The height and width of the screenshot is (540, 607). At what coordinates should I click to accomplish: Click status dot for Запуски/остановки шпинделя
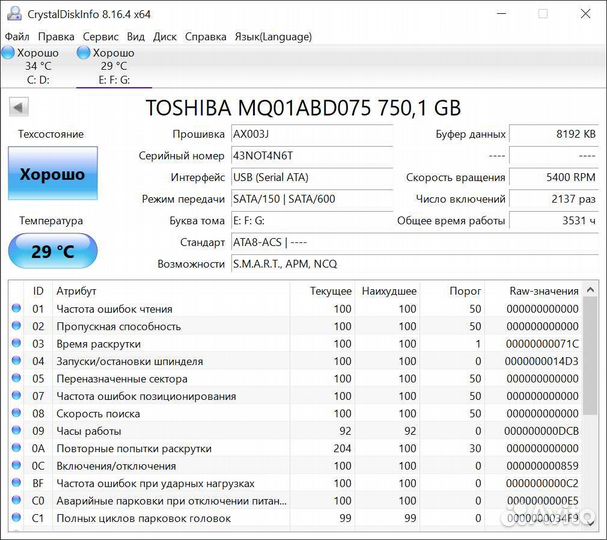[x=16, y=360]
